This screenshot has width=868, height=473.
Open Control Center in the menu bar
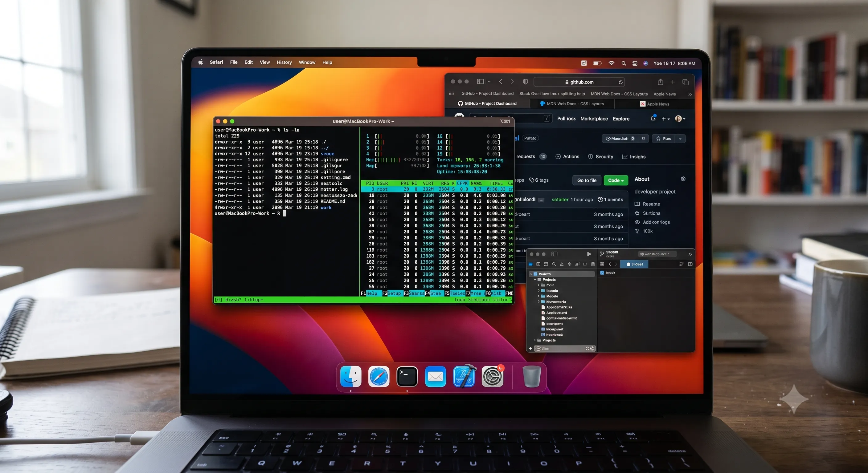(635, 63)
